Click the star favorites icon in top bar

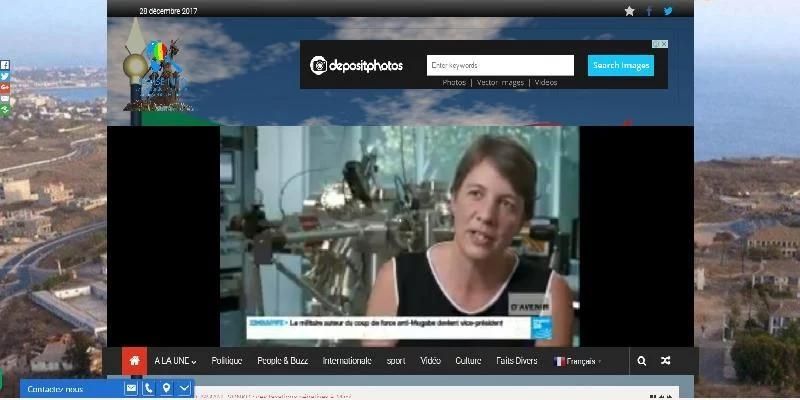pyautogui.click(x=629, y=11)
